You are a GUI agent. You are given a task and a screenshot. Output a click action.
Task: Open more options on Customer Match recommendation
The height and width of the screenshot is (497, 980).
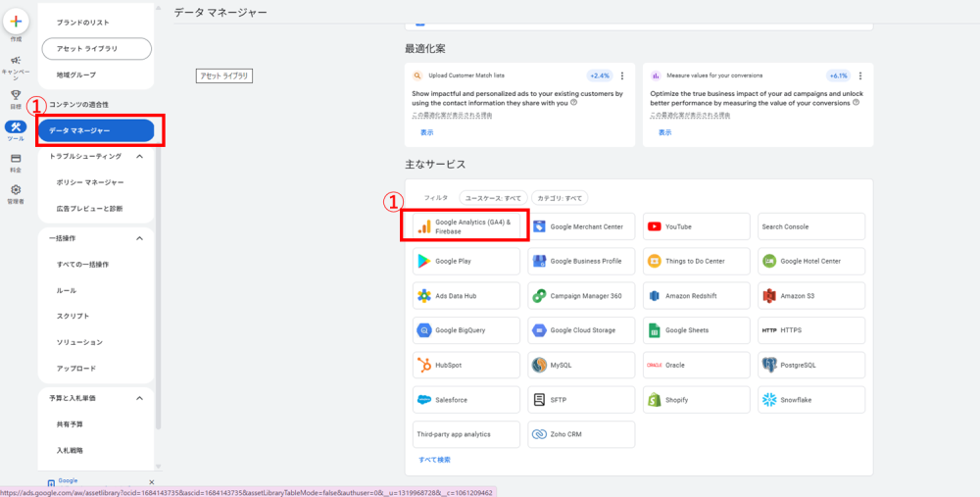[x=622, y=75]
